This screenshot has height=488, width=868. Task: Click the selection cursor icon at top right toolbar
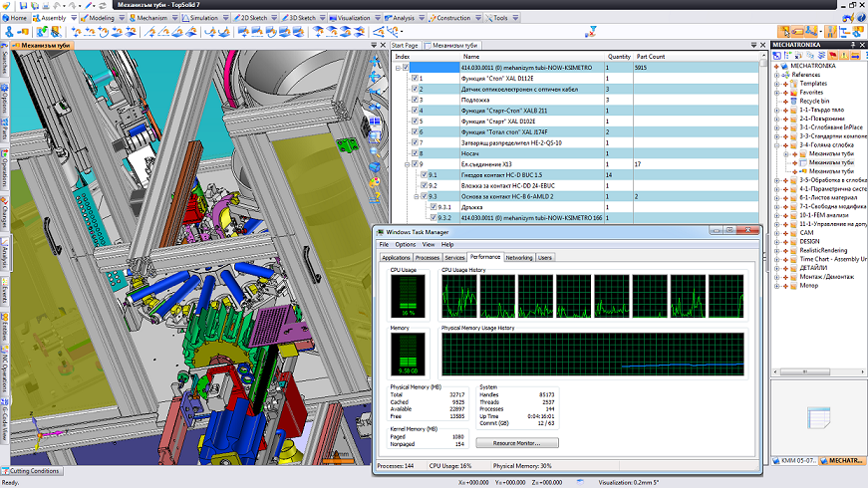(784, 32)
